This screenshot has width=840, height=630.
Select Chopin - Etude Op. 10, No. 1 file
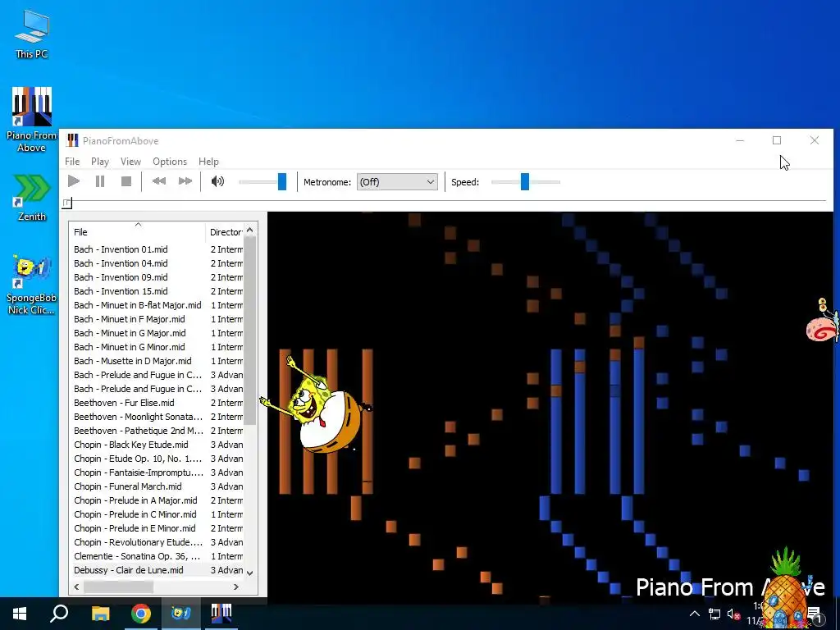[138, 458]
